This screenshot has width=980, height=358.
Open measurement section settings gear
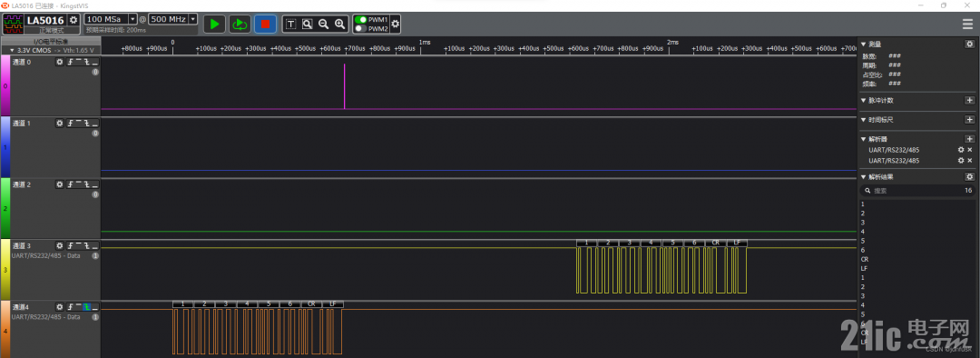(x=969, y=44)
